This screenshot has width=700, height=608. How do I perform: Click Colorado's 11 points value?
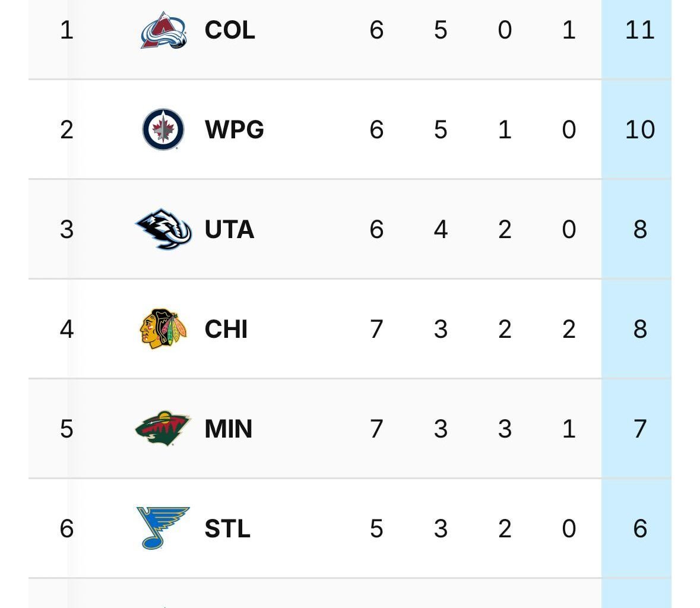click(x=639, y=30)
